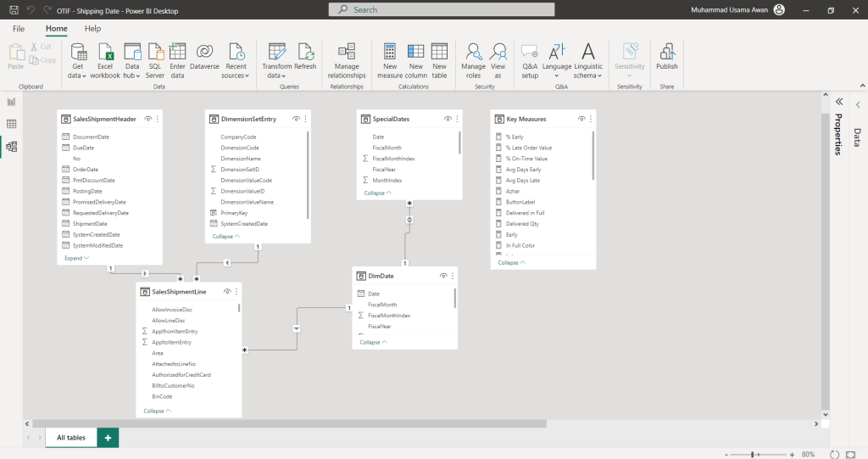This screenshot has height=459, width=868.
Task: Click the Excel workbook icon
Action: point(105,51)
